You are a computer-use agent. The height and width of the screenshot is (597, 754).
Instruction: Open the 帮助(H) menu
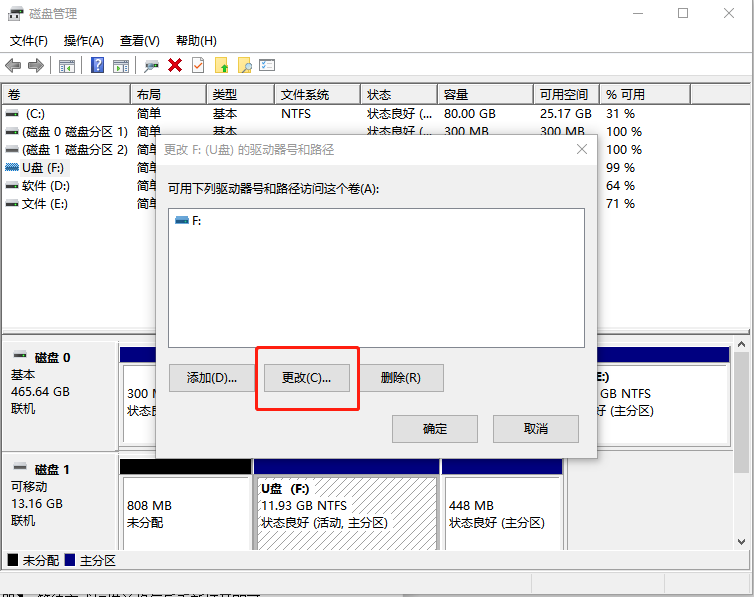click(196, 41)
